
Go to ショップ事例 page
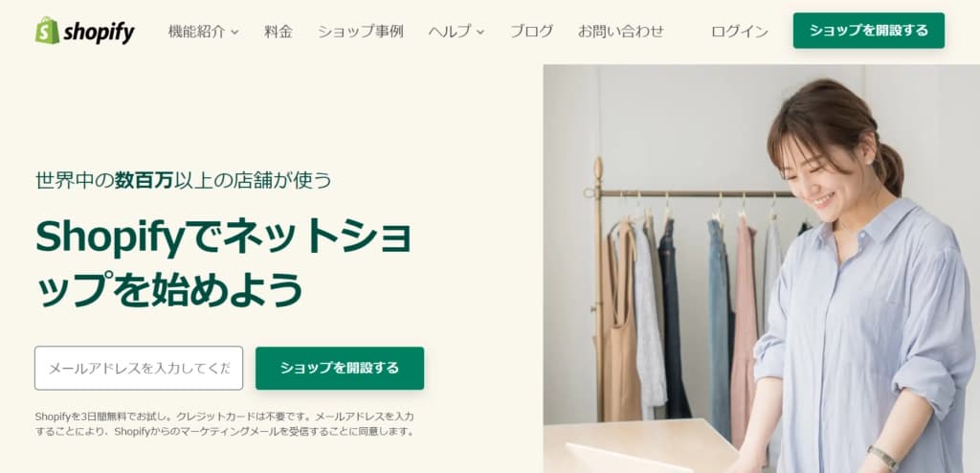coord(361,32)
